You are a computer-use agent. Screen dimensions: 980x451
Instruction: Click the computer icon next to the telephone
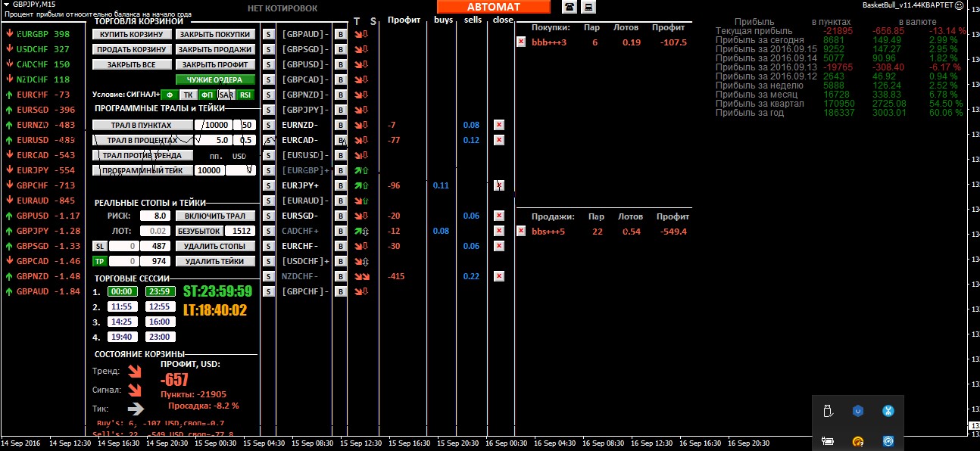588,7
